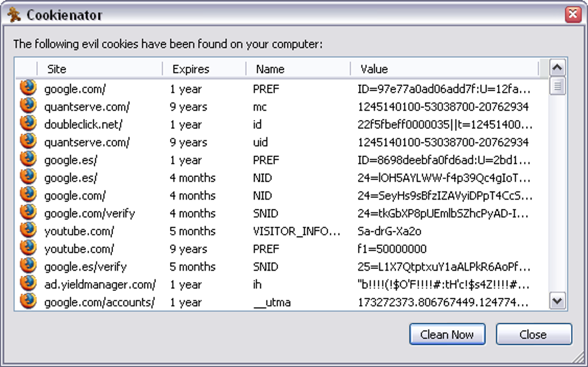Viewport: 588px width, 367px height.
Task: Click the Clean Now button
Action: click(447, 334)
